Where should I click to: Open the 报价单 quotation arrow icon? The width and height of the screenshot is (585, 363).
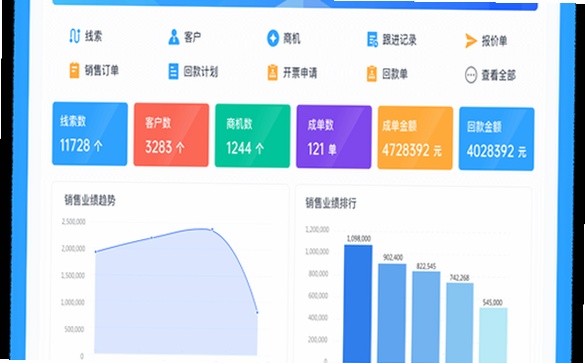471,41
